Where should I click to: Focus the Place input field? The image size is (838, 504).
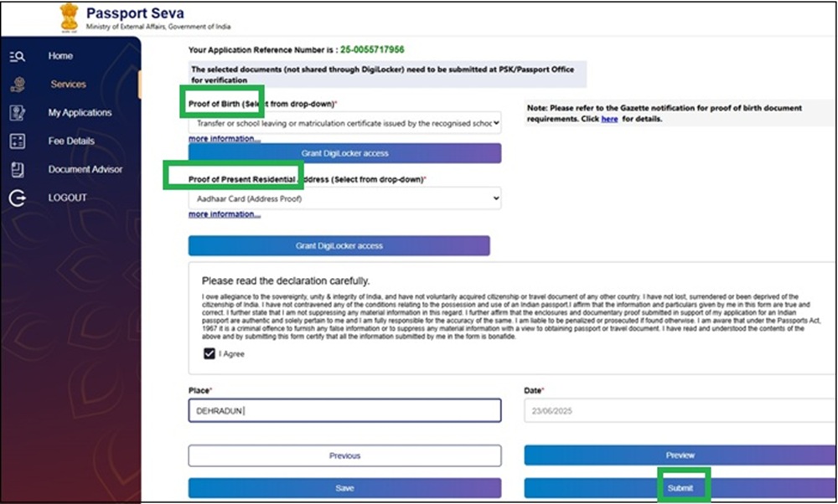pos(344,410)
